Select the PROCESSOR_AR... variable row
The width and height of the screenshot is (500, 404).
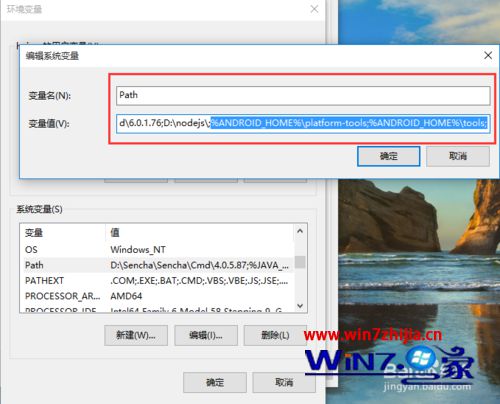coord(157,296)
